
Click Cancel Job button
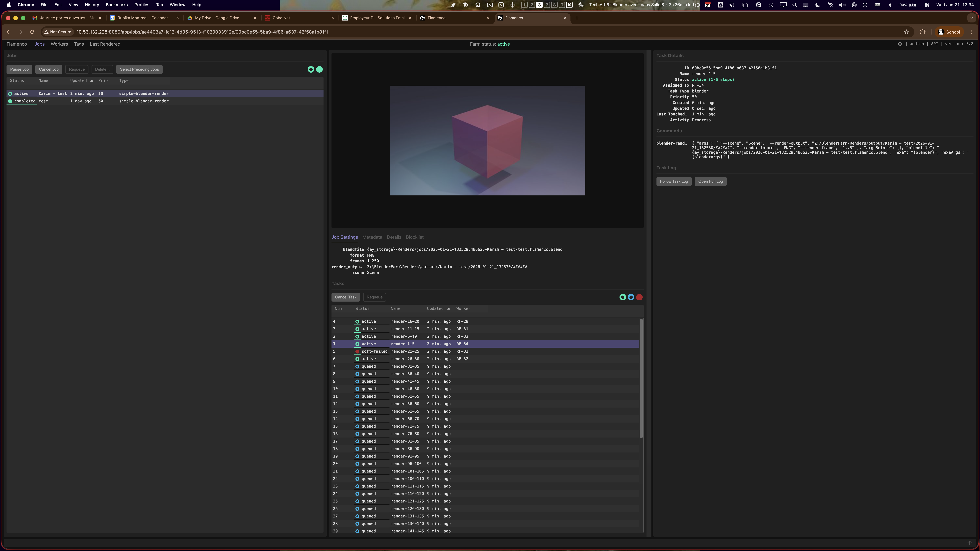pos(49,69)
